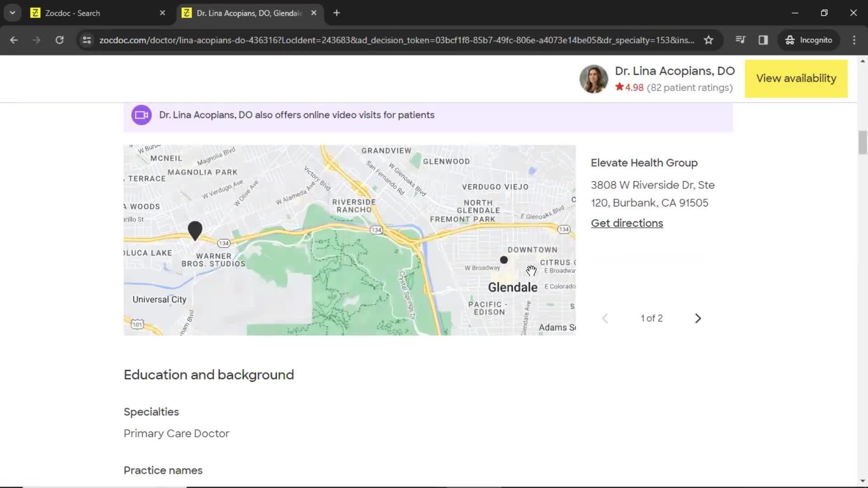This screenshot has height=488, width=868.
Task: Minimize the browser window
Action: point(795,13)
